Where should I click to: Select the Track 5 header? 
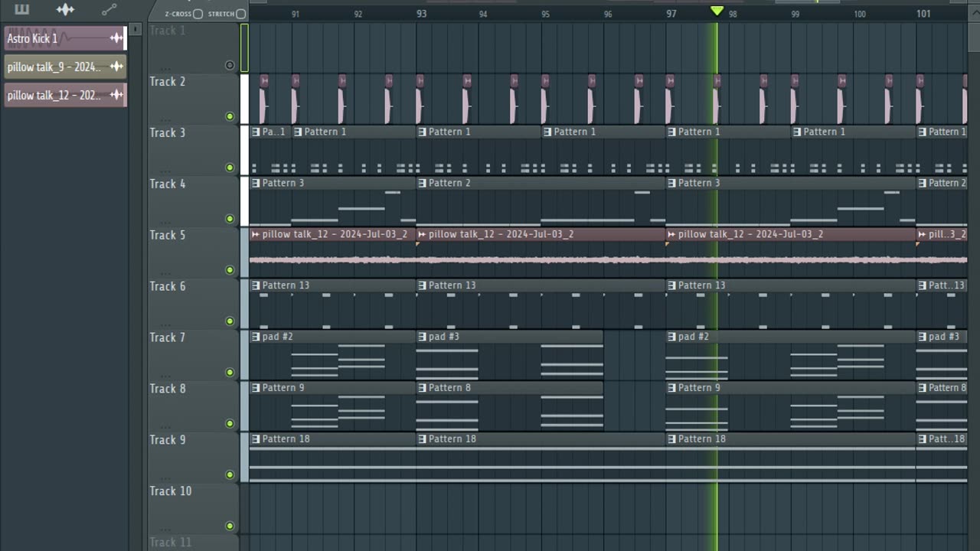[193, 253]
